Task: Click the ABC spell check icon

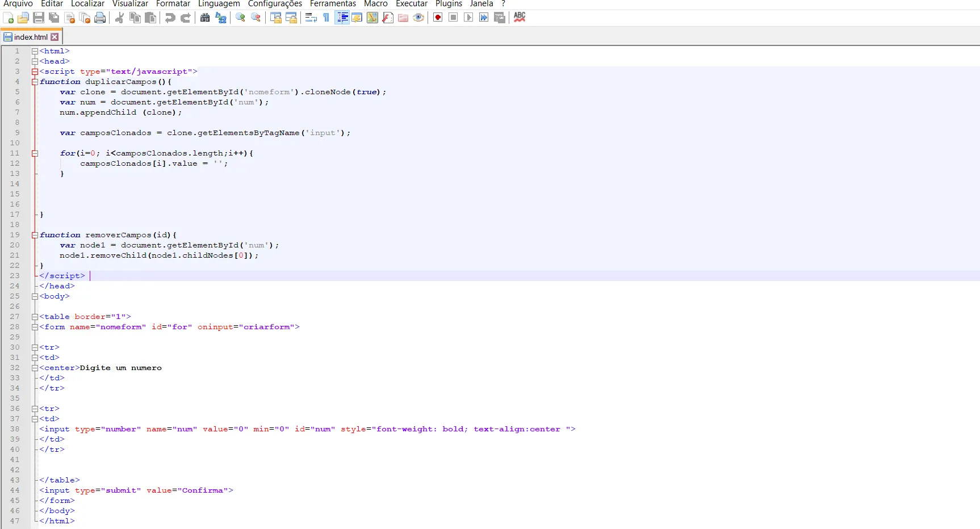Action: point(520,17)
